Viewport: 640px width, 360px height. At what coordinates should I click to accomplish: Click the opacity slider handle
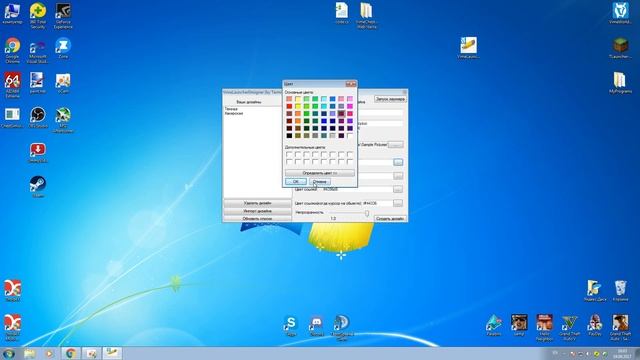click(x=367, y=213)
